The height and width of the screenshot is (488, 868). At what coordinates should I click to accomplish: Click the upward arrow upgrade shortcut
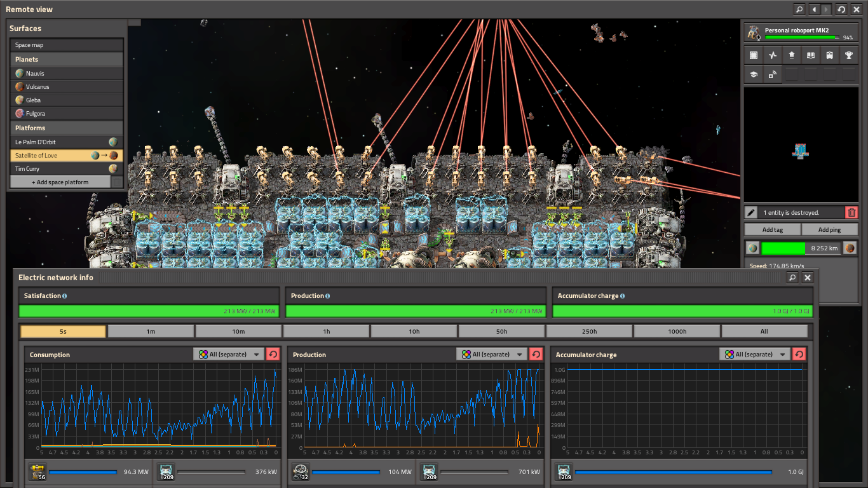792,55
